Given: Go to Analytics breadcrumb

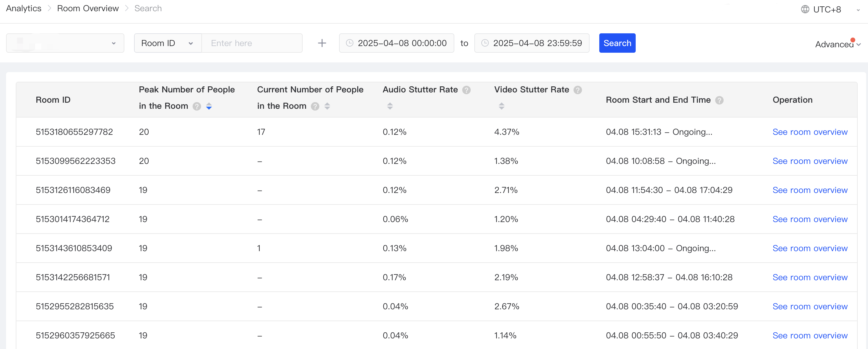Looking at the screenshot, I should [24, 8].
